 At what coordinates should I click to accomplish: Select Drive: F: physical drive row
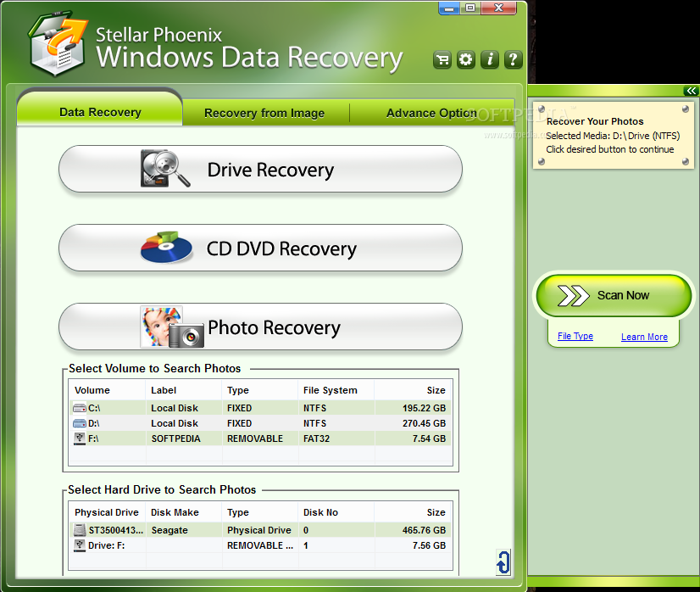coord(260,545)
